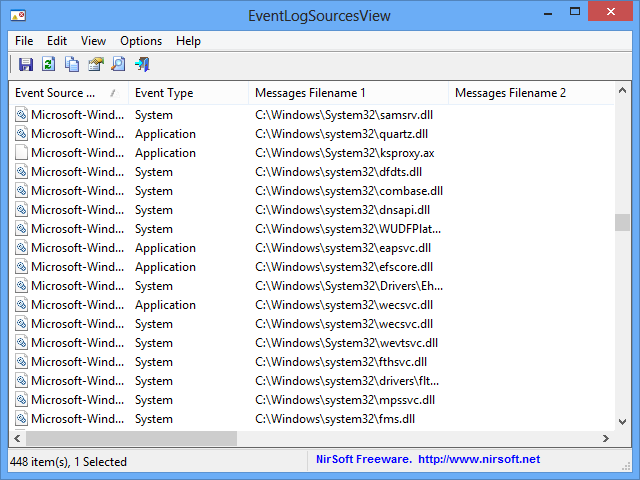Click the row icon next to efscore.dll

pyautogui.click(x=21, y=267)
